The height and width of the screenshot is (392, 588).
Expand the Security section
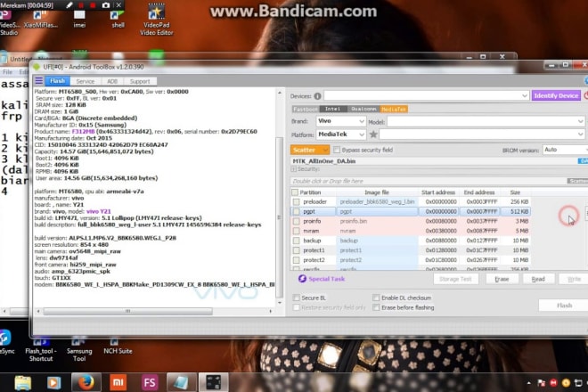click(x=293, y=169)
